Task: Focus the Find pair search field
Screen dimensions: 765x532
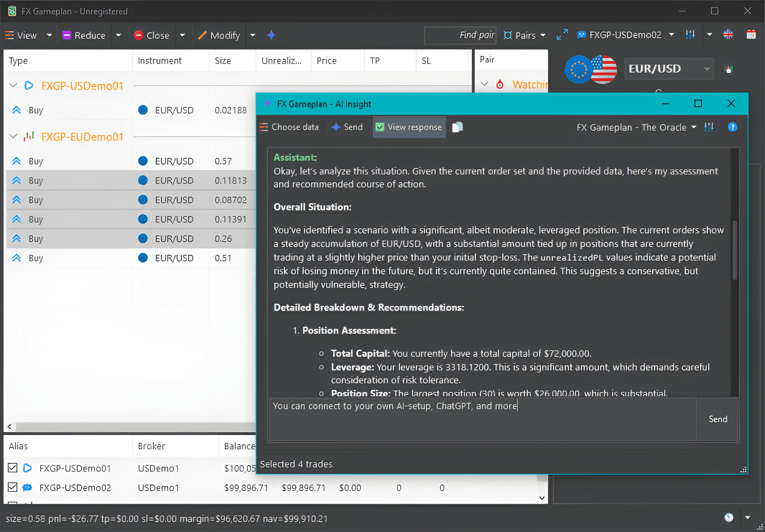Action: (460, 35)
